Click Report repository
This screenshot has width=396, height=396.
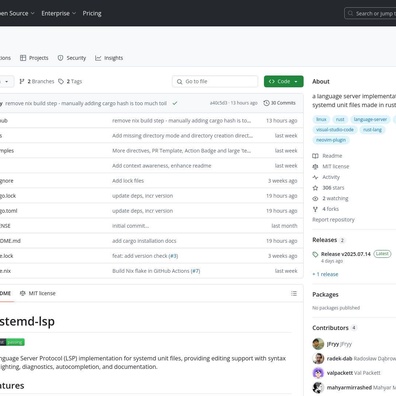click(333, 220)
